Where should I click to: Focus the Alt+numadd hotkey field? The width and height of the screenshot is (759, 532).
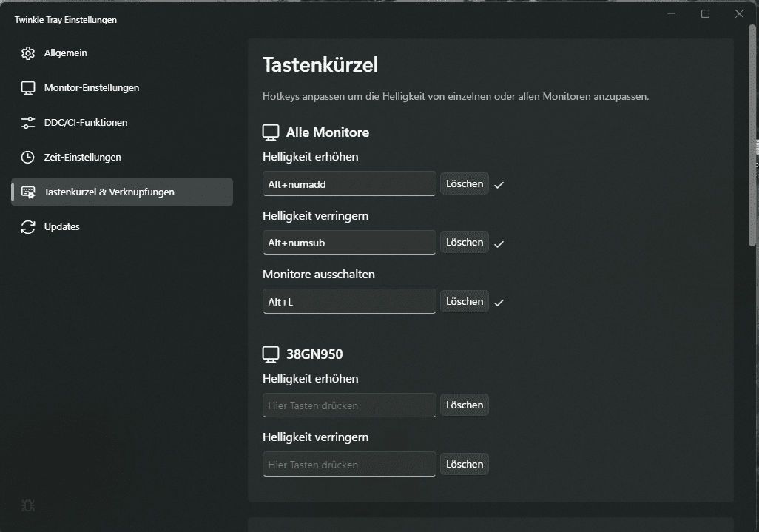click(348, 183)
